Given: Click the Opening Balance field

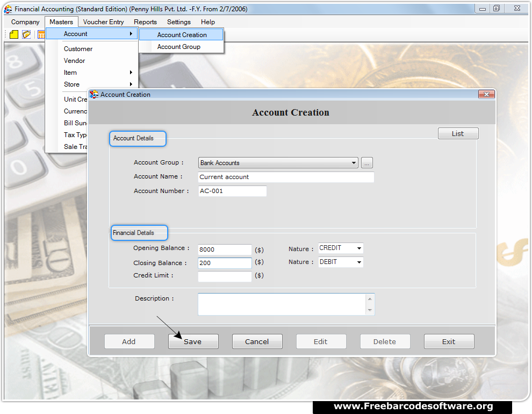Looking at the screenshot, I should [x=225, y=249].
